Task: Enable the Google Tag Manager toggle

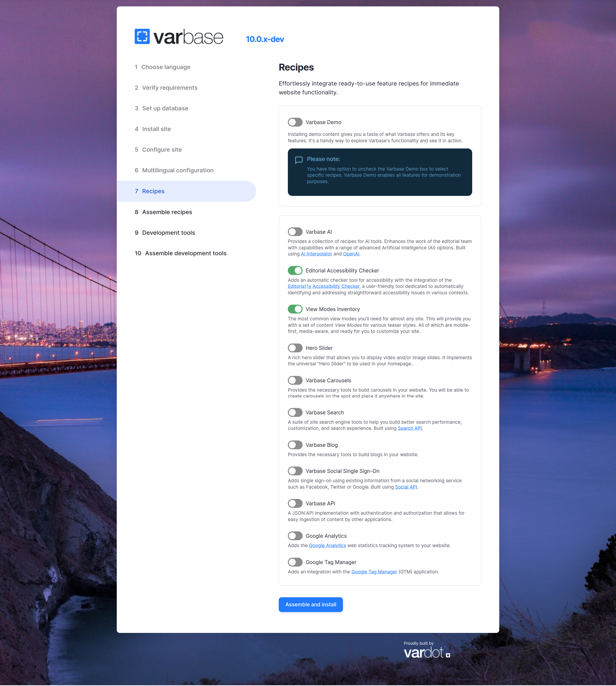Action: [x=295, y=562]
